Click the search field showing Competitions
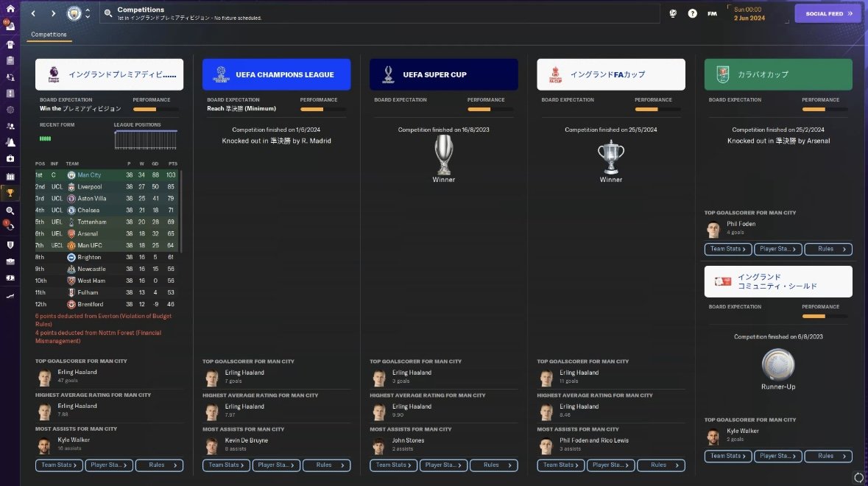Screen dimensions: 868x486 (380, 13)
